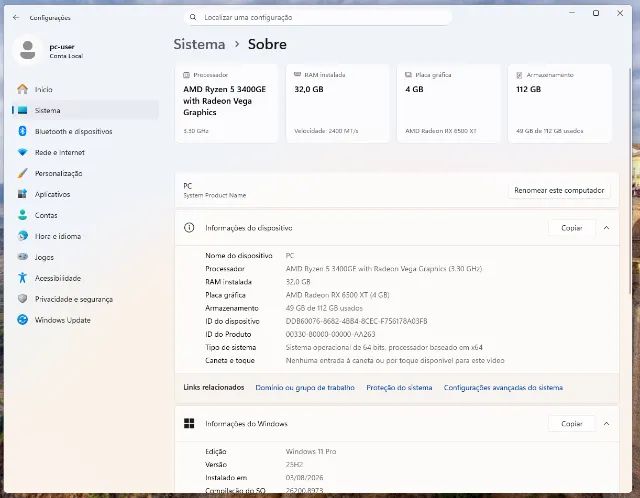Click the pc-user profile avatar
This screenshot has height=498, width=640.
(27, 50)
